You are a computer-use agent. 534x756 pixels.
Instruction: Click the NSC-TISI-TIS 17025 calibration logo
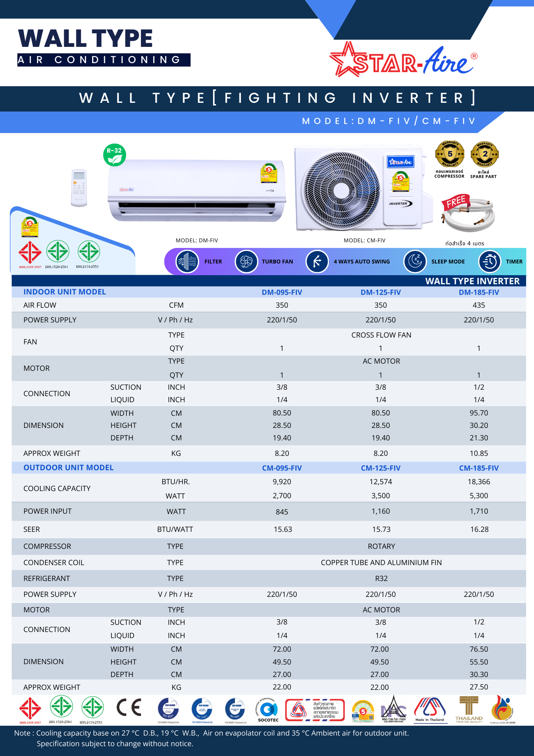pos(394,709)
